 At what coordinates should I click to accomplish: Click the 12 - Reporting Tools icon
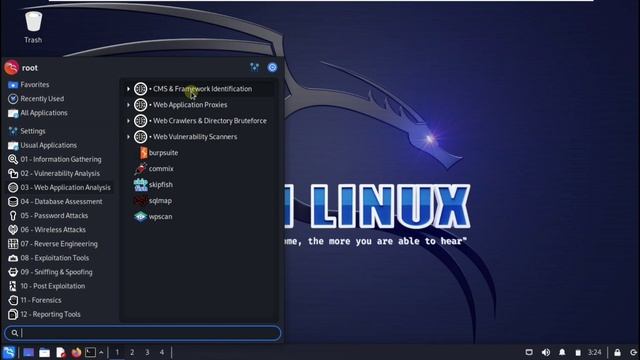[x=13, y=314]
